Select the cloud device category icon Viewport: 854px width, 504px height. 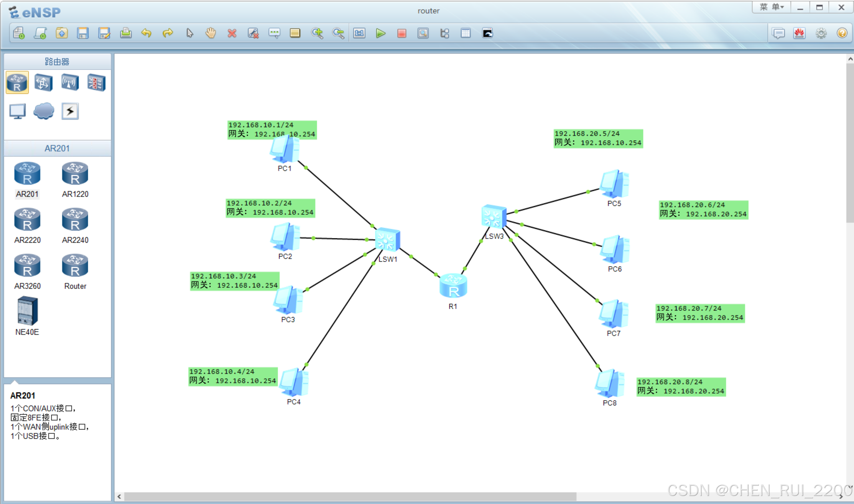pos(43,111)
